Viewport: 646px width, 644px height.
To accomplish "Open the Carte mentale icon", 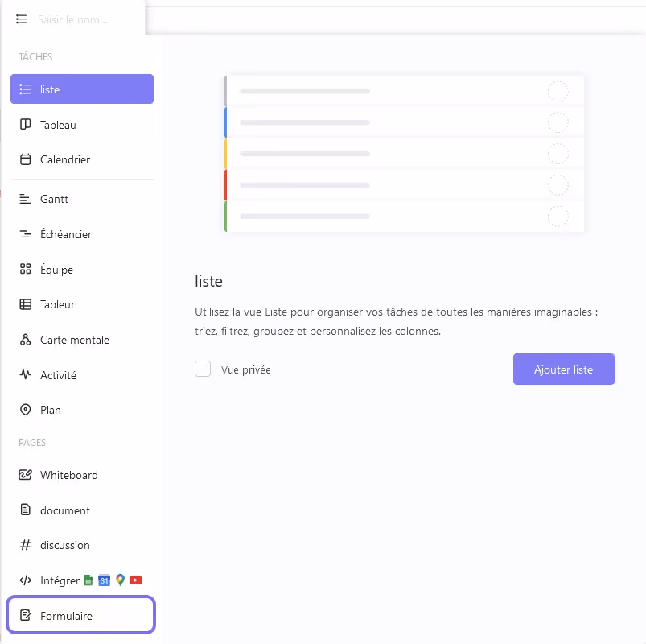I will tap(25, 340).
